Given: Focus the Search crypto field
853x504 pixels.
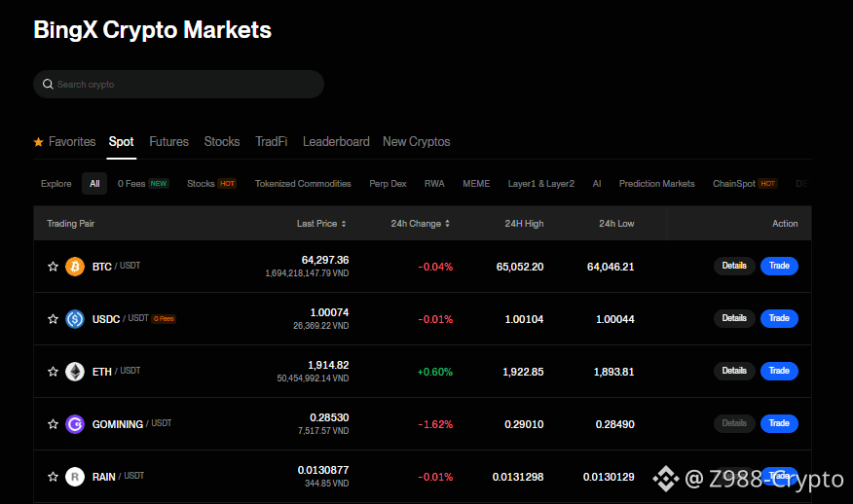Looking at the screenshot, I should point(178,85).
